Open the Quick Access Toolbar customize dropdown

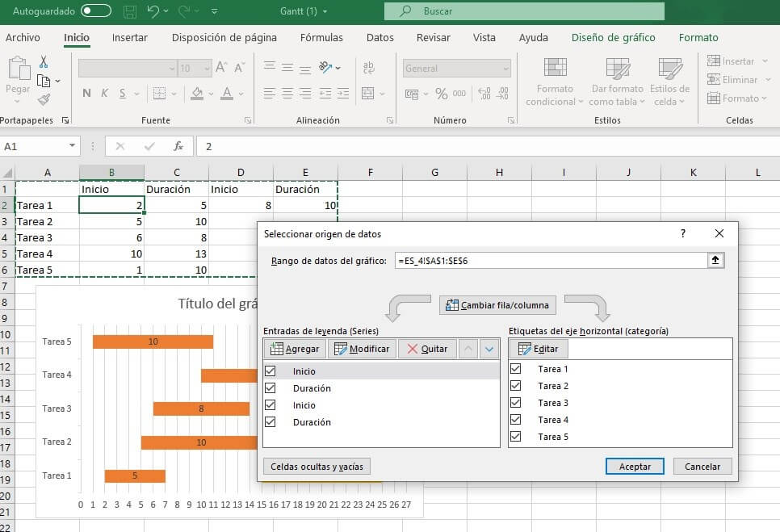[215, 11]
